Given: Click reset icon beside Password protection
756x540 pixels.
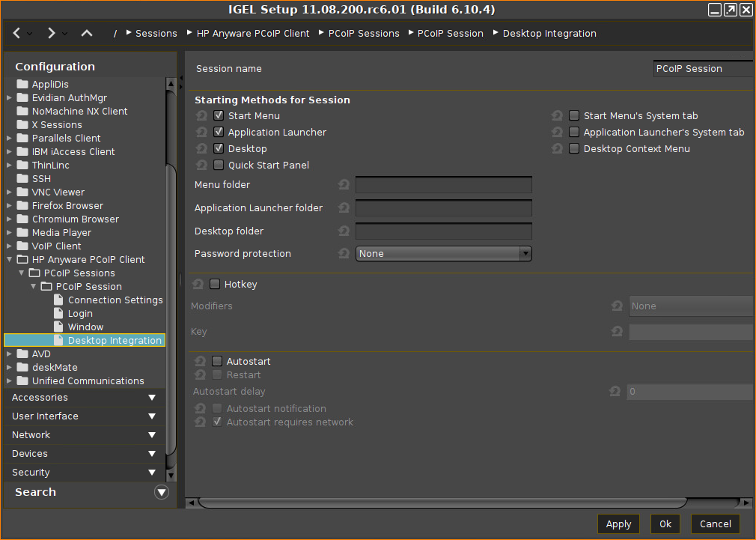Looking at the screenshot, I should click(x=344, y=254).
